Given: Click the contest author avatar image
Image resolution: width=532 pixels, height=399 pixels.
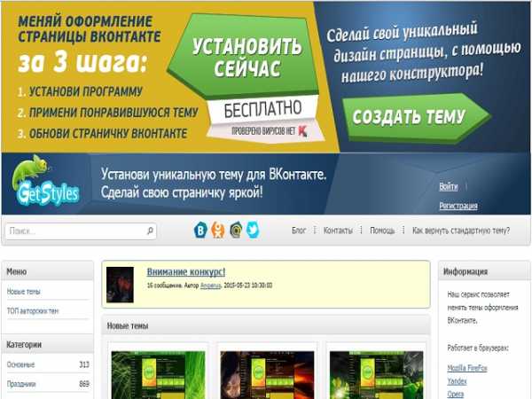Looking at the screenshot, I should click(x=120, y=285).
